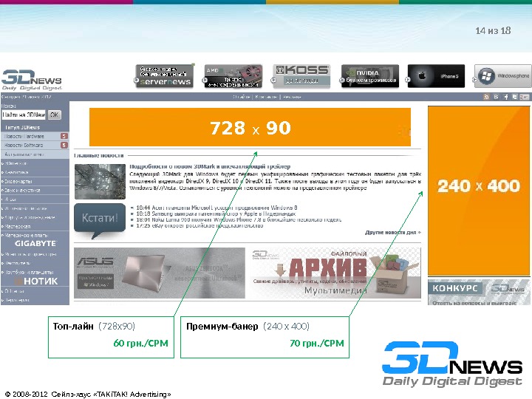The height and width of the screenshot is (399, 532).
Task: Open the NVIDIA promo banner
Action: (370, 76)
